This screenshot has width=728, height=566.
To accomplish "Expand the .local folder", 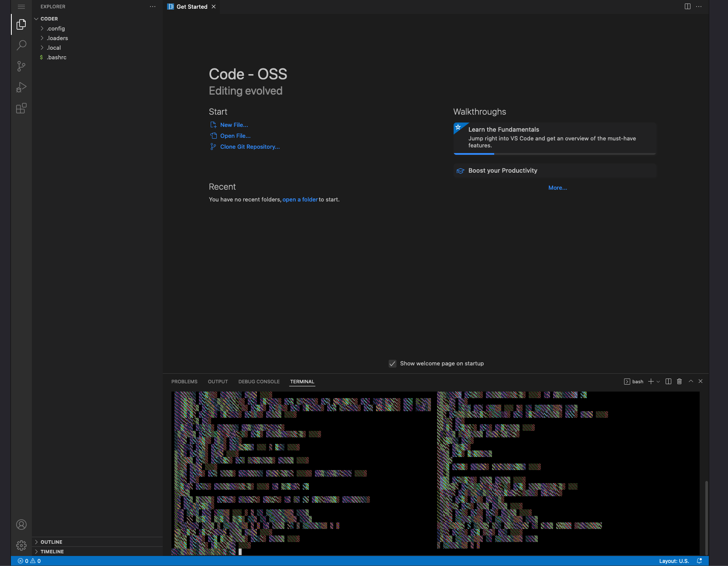I will (54, 48).
